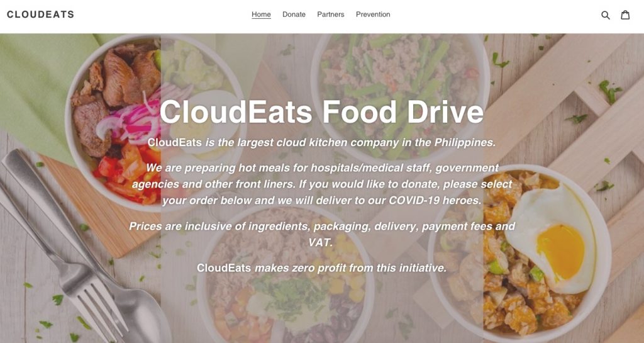Go to the Home menu item

click(261, 14)
